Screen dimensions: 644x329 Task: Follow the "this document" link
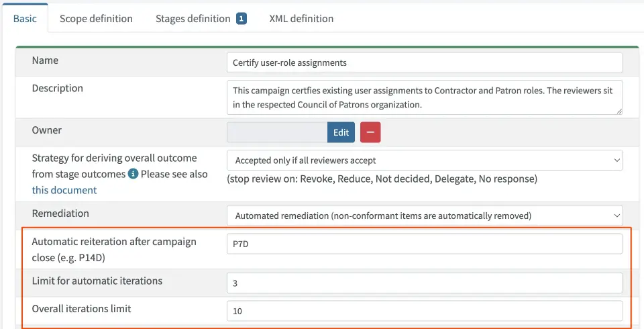tap(64, 190)
